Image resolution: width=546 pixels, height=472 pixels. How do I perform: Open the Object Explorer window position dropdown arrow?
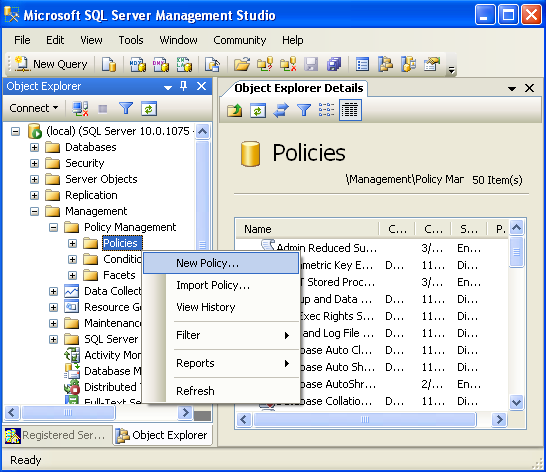(x=168, y=87)
